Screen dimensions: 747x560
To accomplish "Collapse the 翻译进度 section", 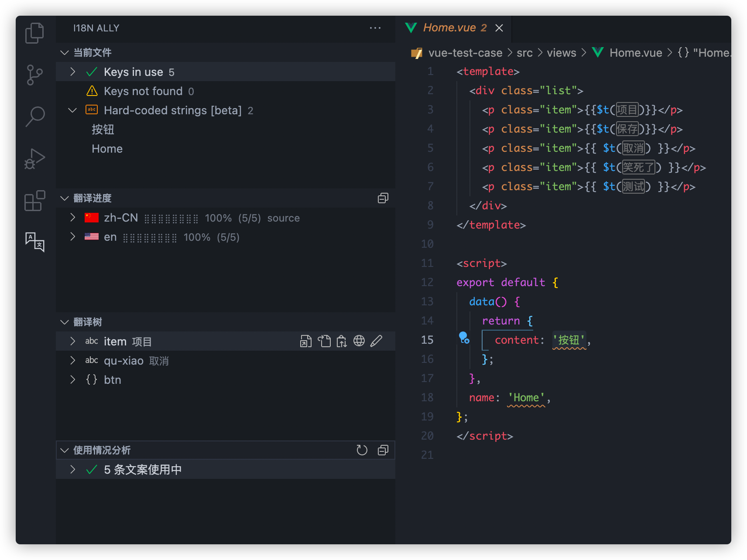I will point(65,198).
